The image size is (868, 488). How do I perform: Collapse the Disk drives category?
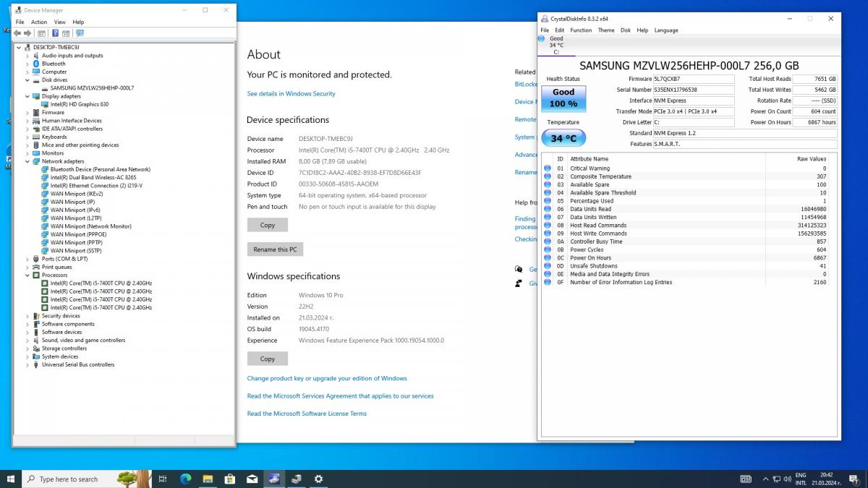[x=27, y=80]
